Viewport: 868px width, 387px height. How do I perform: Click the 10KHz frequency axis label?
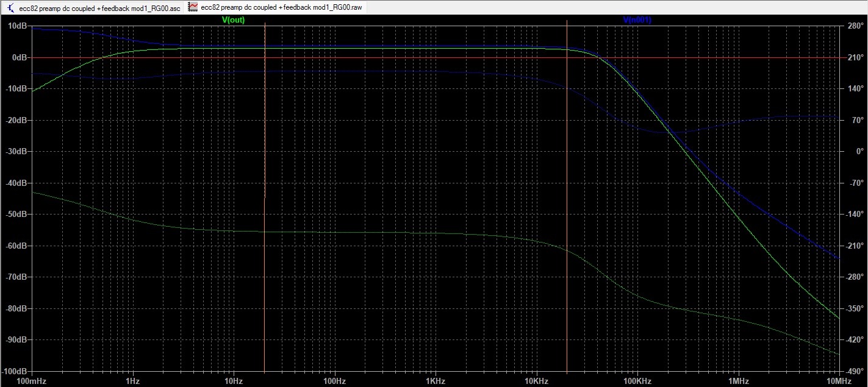(536, 380)
